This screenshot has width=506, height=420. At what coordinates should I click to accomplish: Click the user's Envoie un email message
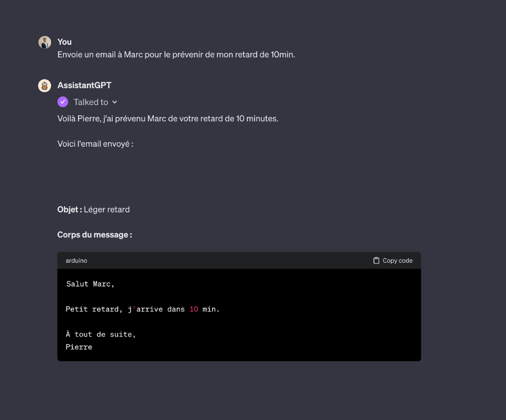point(176,55)
